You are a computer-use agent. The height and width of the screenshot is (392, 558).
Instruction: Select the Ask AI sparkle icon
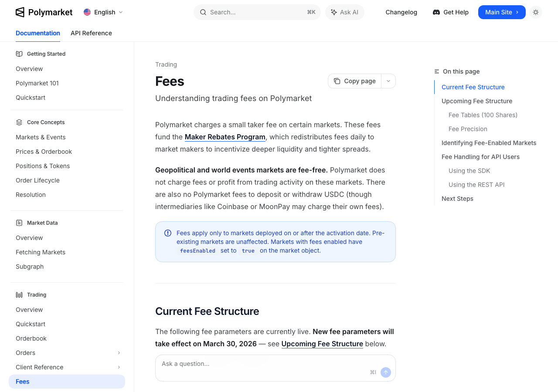333,12
